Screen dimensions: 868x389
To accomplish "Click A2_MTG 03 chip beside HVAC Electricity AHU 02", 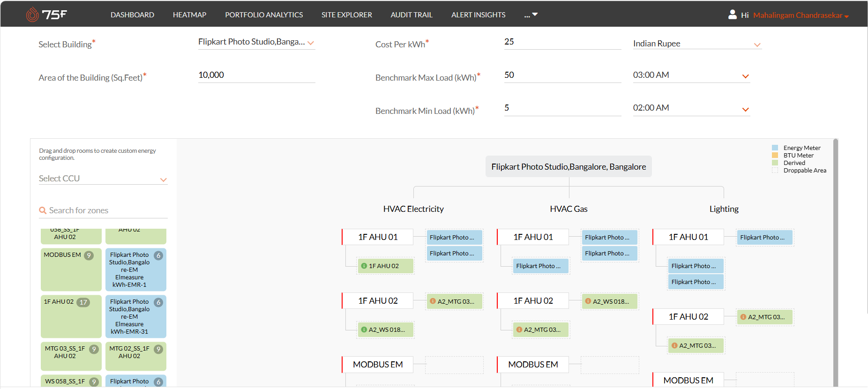I will [x=454, y=301].
